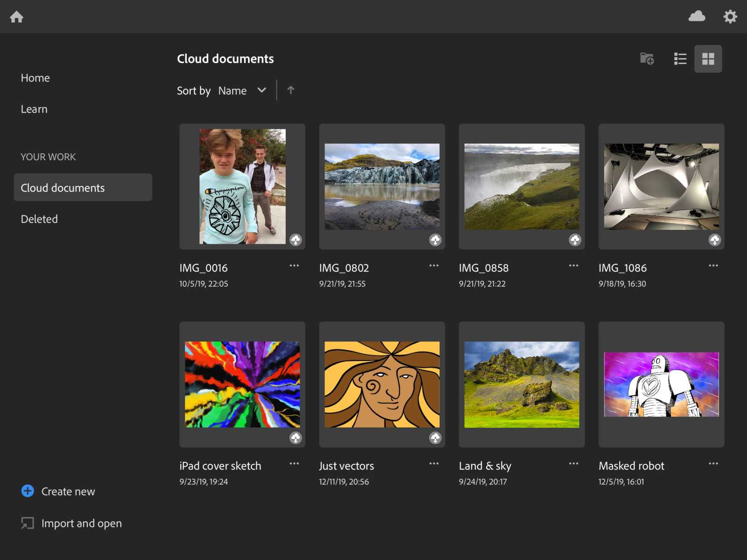
Task: Go to Deleted in sidebar
Action: [x=39, y=219]
